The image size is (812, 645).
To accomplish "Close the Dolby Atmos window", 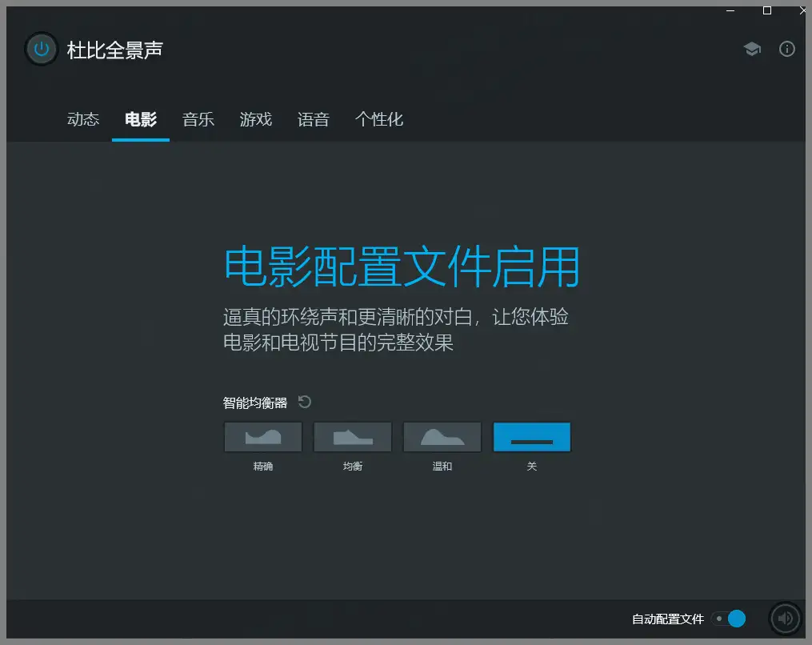I will coord(802,10).
